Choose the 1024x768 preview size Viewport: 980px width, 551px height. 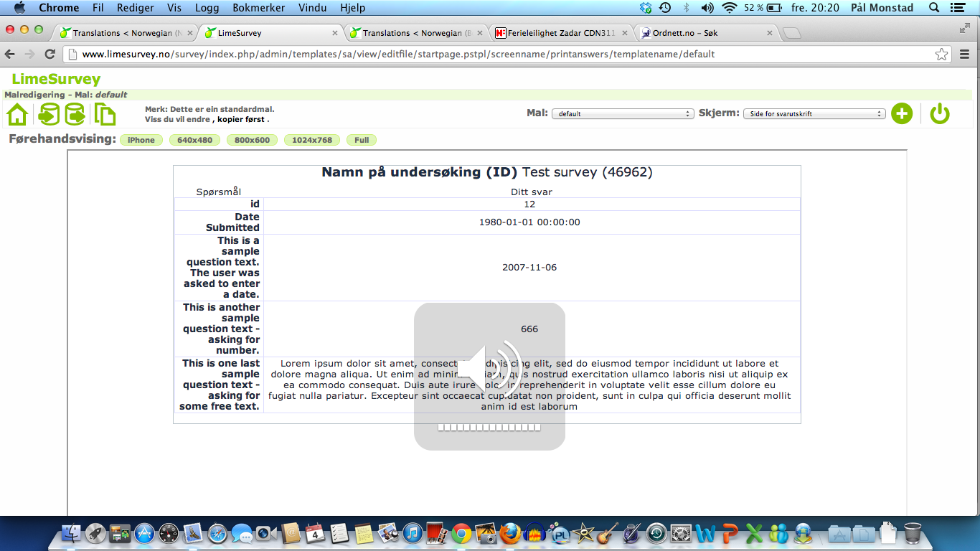(x=312, y=140)
